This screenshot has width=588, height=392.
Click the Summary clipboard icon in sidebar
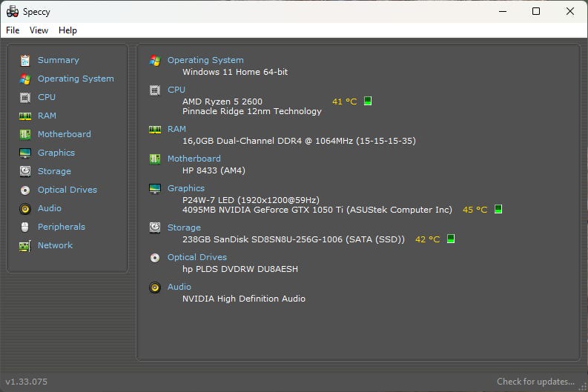pyautogui.click(x=25, y=60)
